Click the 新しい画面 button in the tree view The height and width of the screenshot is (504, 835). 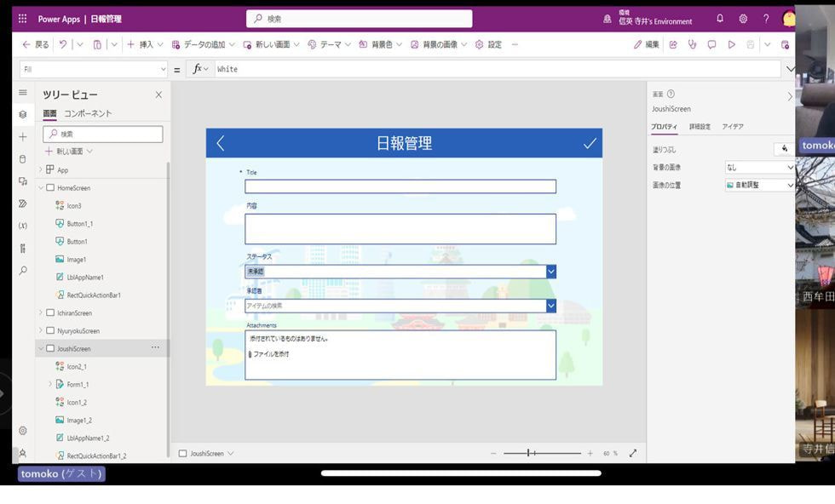(x=69, y=152)
